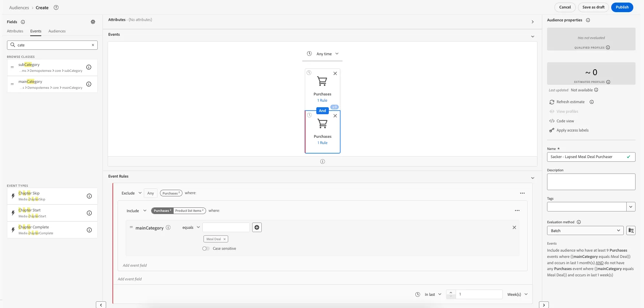The width and height of the screenshot is (644, 308).
Task: Click into the Description text field
Action: [591, 182]
